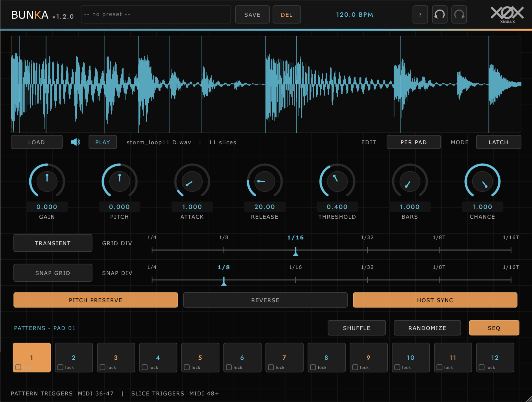Toggle the SNAP GRID button
This screenshot has width=532, height=402.
(53, 273)
